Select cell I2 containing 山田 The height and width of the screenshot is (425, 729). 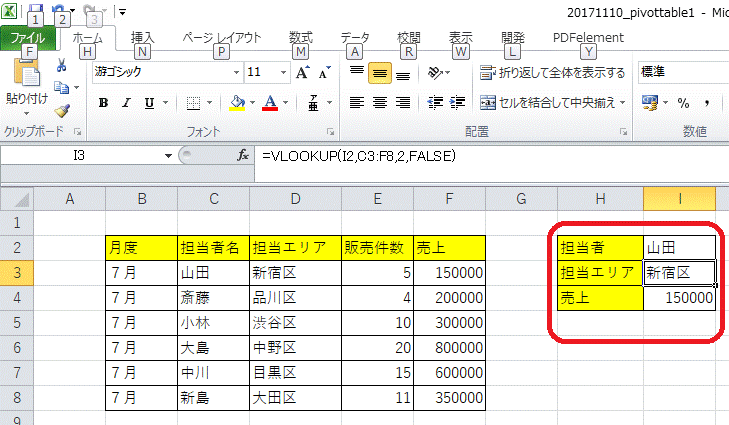click(x=680, y=247)
